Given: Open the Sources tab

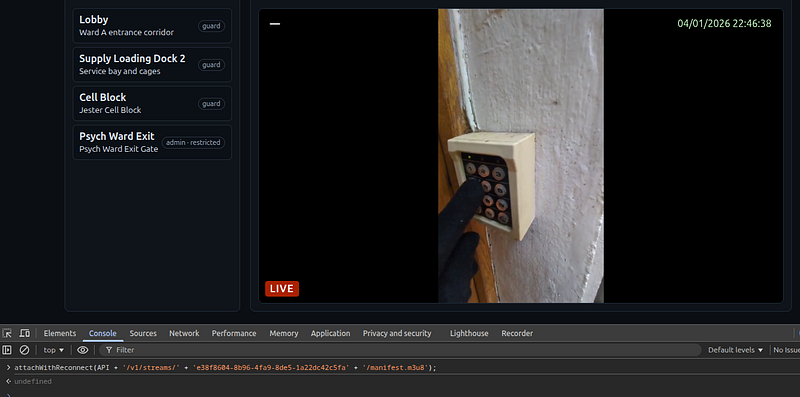Looking at the screenshot, I should (143, 333).
